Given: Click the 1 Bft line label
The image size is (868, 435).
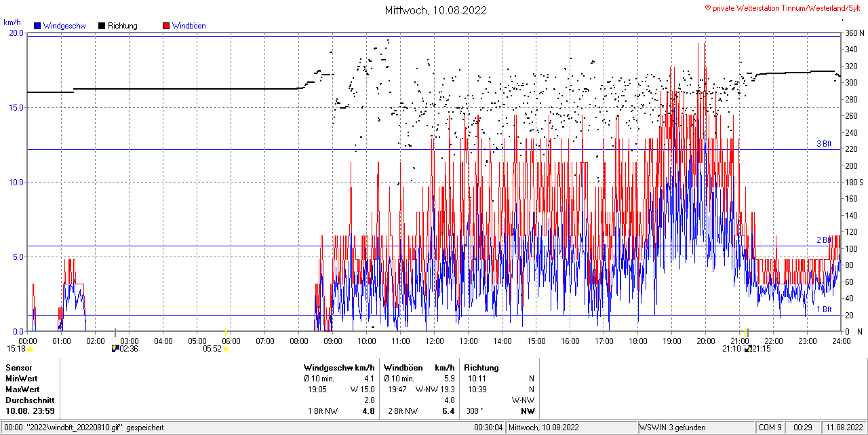Looking at the screenshot, I should (824, 309).
